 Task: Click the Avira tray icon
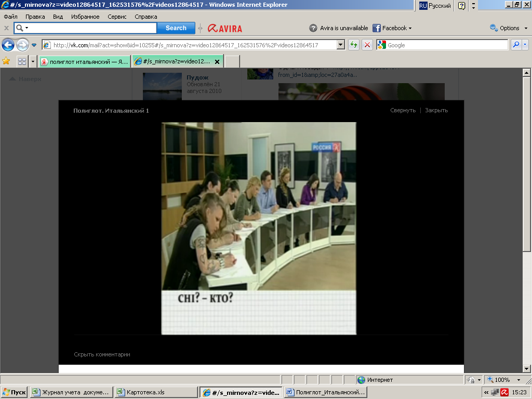click(x=504, y=392)
